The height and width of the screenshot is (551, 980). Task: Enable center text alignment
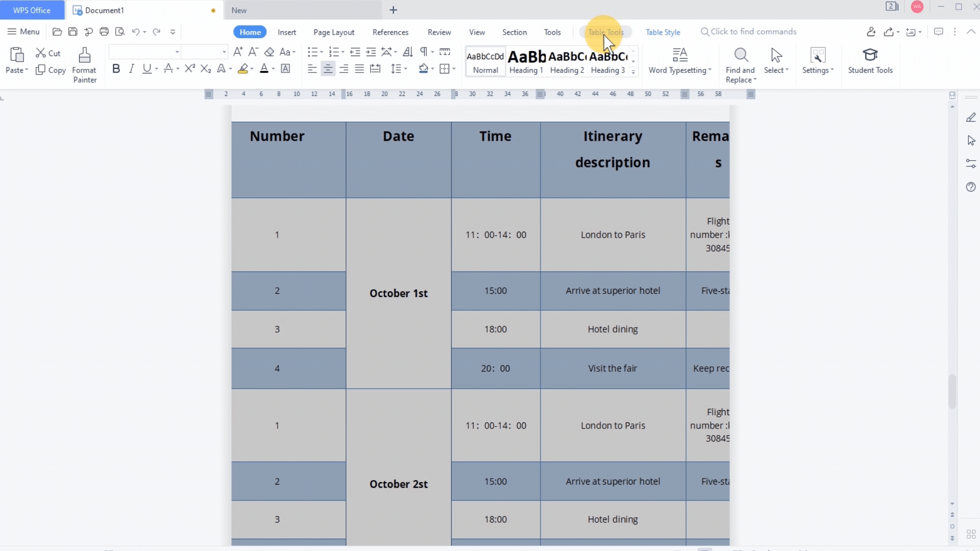pyautogui.click(x=328, y=69)
